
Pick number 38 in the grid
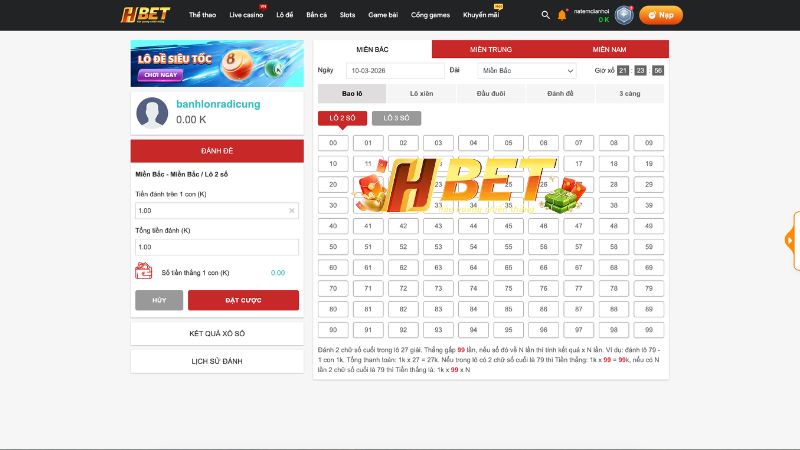click(x=614, y=205)
